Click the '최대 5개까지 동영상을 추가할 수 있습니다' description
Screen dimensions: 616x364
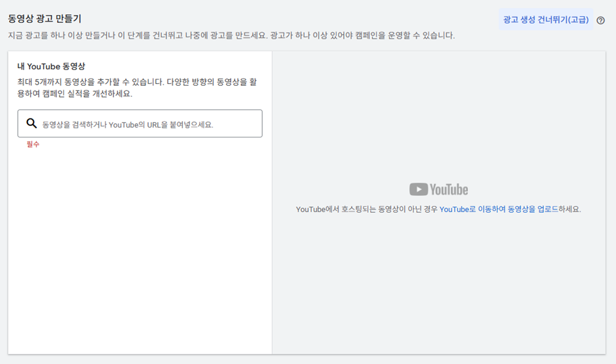(137, 88)
